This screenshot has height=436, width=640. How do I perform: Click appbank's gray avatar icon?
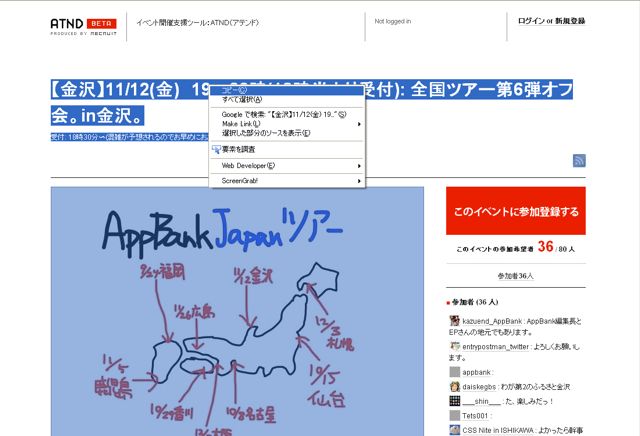pos(454,372)
